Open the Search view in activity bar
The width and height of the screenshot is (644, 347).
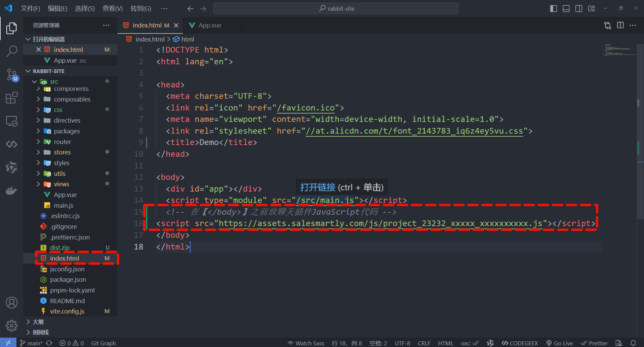pos(12,52)
